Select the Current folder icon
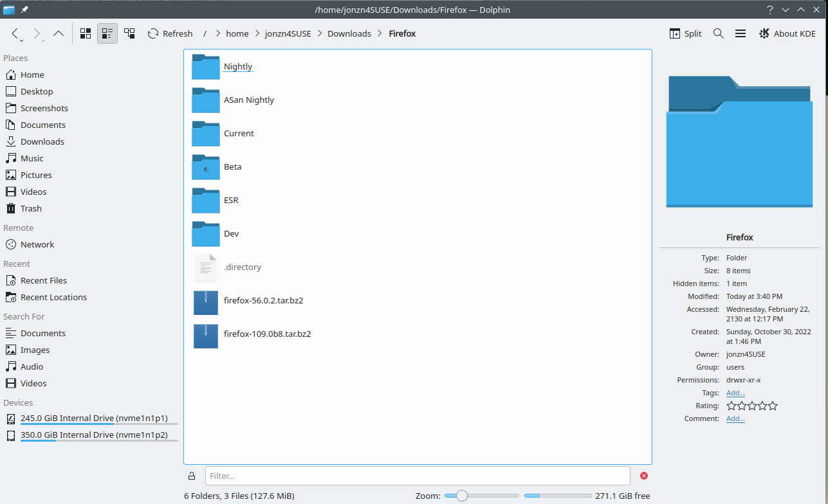The width and height of the screenshot is (828, 504). (206, 134)
